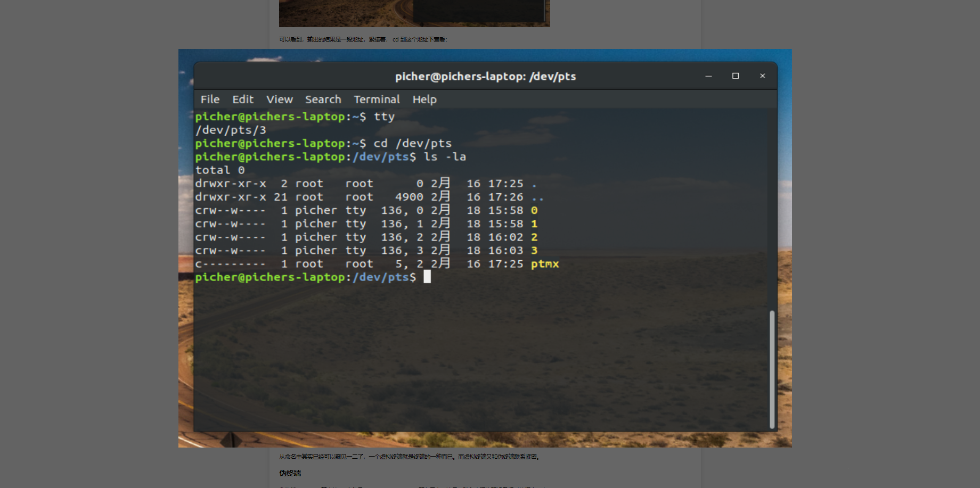
Task: Click the terminal vertical scrollbar
Action: [772, 369]
